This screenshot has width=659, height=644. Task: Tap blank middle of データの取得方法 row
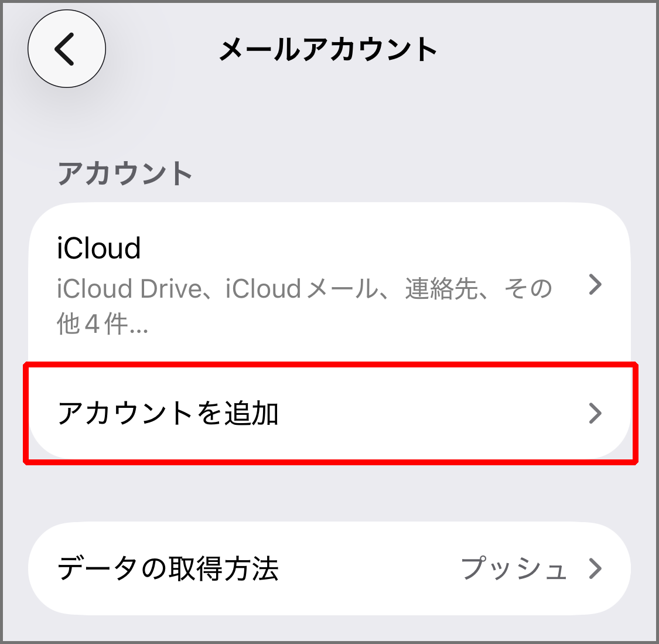pos(369,568)
